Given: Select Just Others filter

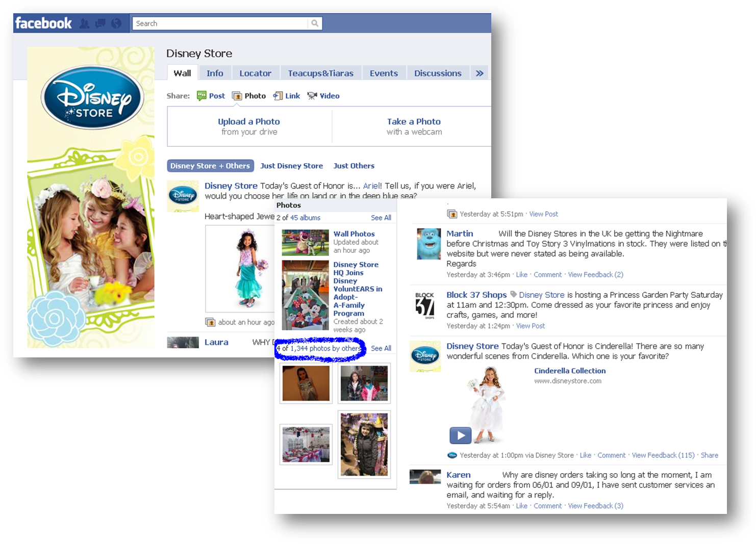Looking at the screenshot, I should [354, 166].
